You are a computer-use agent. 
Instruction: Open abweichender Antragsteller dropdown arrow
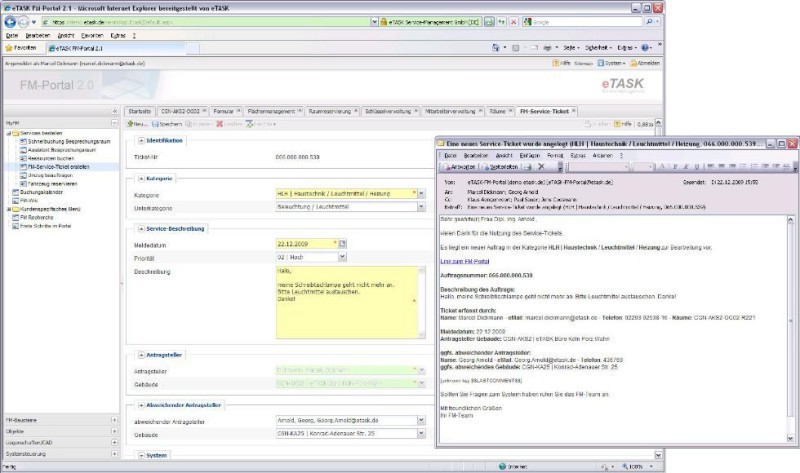click(421, 420)
